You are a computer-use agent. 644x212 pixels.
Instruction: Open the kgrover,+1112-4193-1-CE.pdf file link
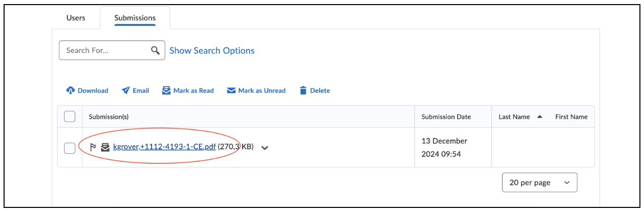point(165,147)
